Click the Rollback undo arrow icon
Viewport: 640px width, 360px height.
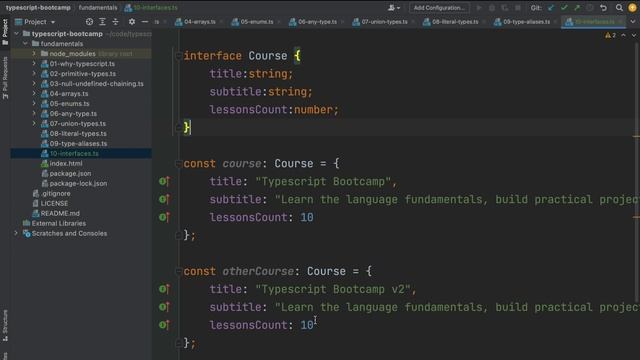tap(603, 8)
